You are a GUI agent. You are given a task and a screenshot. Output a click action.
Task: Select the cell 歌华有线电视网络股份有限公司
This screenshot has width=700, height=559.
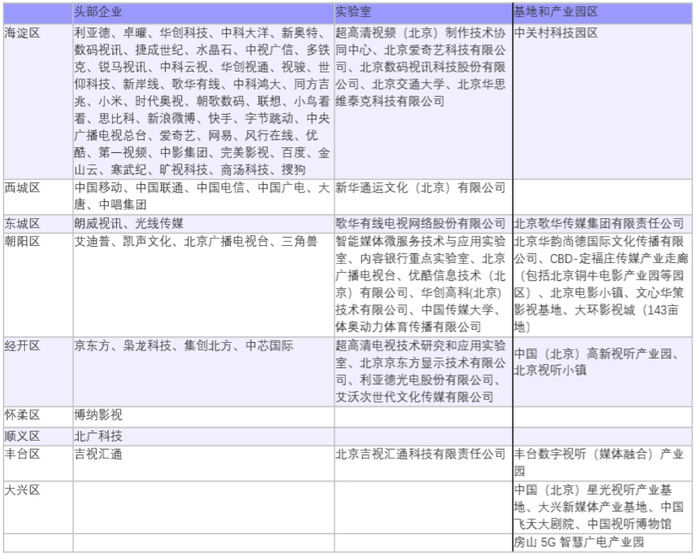(423, 224)
